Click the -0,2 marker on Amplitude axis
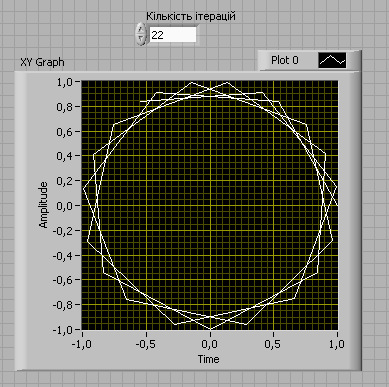This screenshot has width=389, height=387. (x=63, y=230)
